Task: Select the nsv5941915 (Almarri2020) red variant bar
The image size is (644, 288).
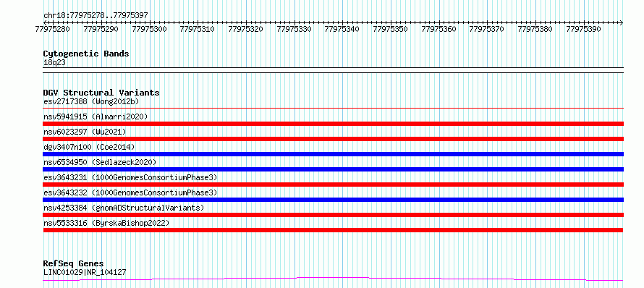Action: click(333, 124)
